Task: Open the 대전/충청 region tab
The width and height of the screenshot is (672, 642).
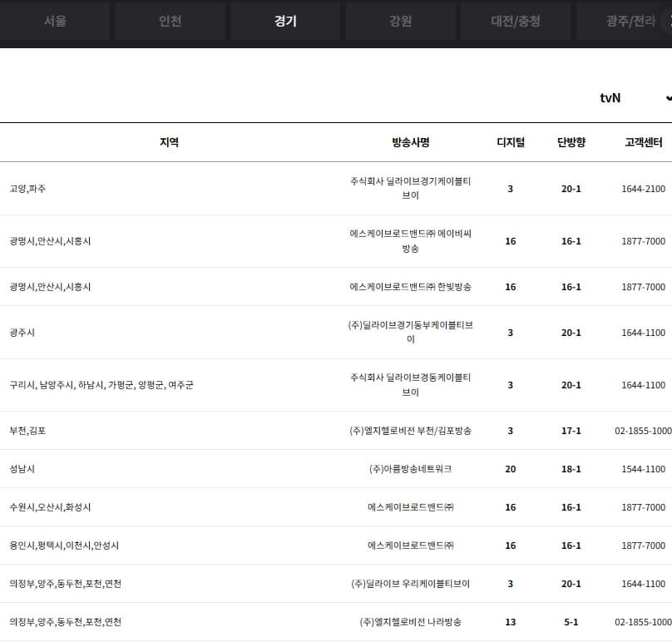Action: (516, 21)
